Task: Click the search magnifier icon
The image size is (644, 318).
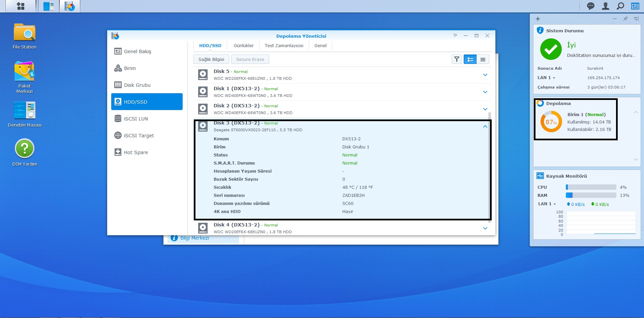Action: click(620, 6)
